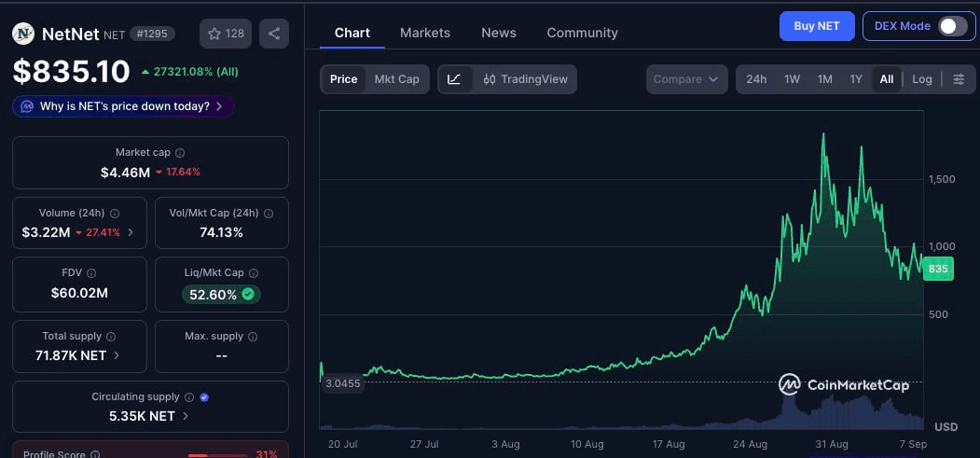The image size is (980, 458).
Task: Click the 52.60% liquidity badge
Action: [221, 294]
